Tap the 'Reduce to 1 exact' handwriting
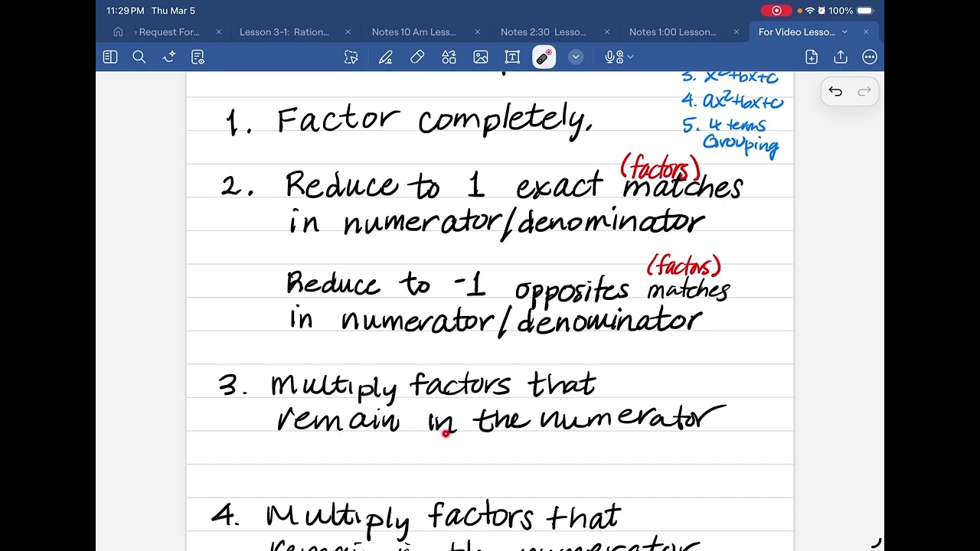 (444, 186)
